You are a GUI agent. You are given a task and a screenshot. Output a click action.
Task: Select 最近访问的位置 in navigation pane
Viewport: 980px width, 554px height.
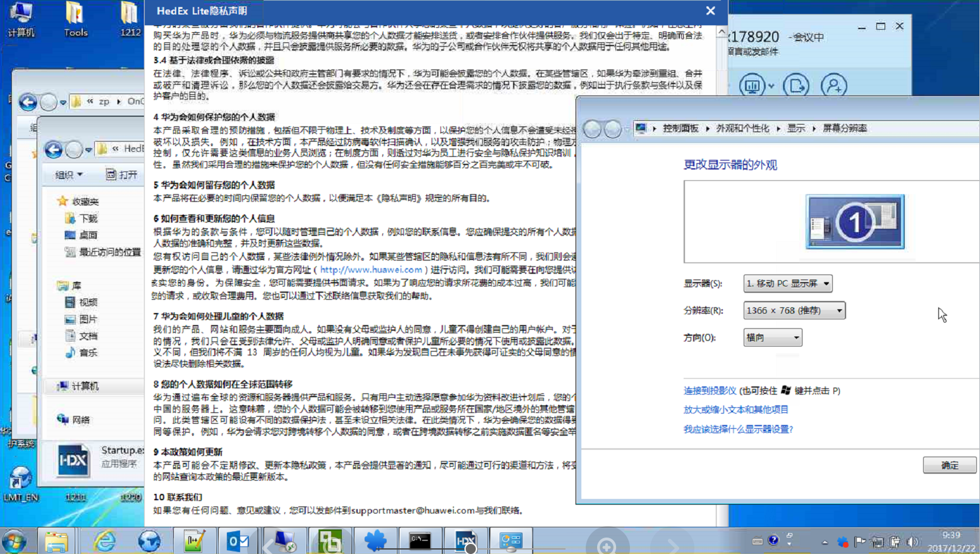click(103, 252)
